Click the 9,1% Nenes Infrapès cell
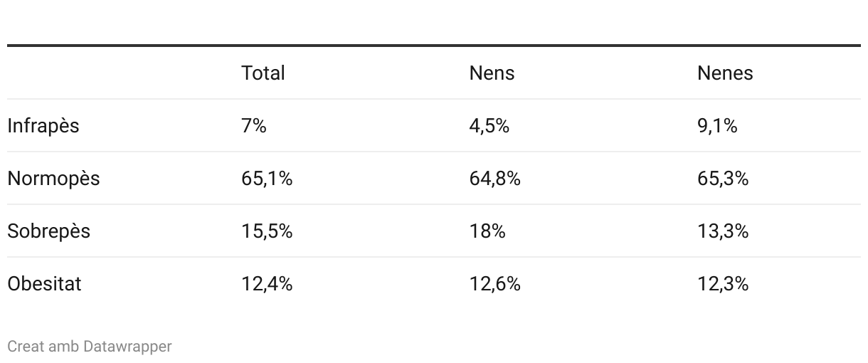This screenshot has height=363, width=868. click(x=717, y=126)
